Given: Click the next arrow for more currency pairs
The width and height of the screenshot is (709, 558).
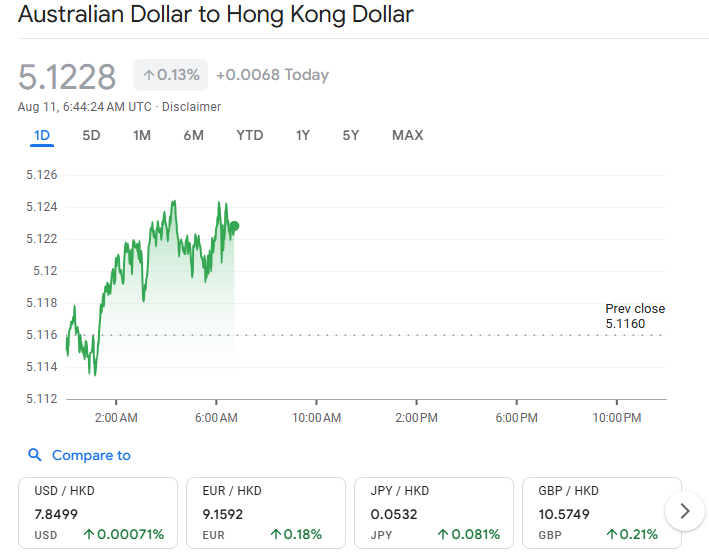Looking at the screenshot, I should 684,511.
